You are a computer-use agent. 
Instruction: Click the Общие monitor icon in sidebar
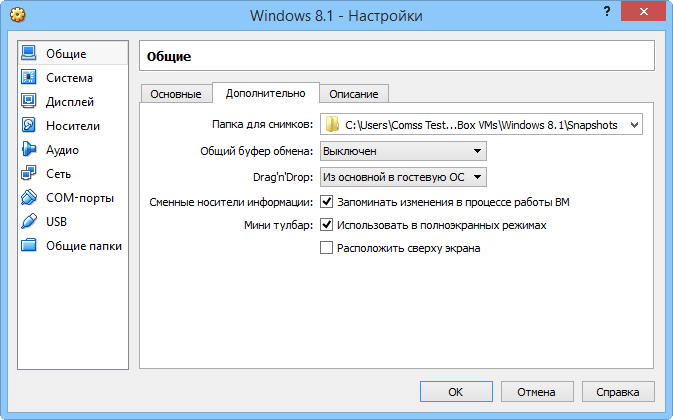29,53
